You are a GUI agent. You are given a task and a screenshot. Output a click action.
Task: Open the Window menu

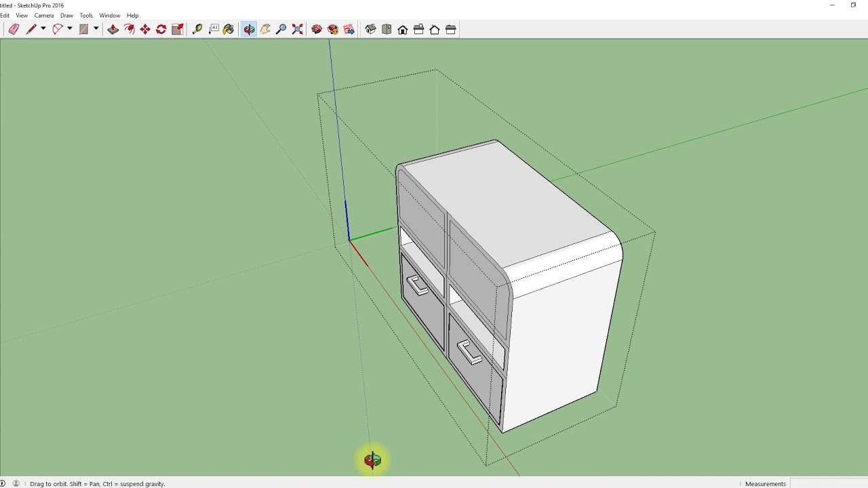pos(110,15)
